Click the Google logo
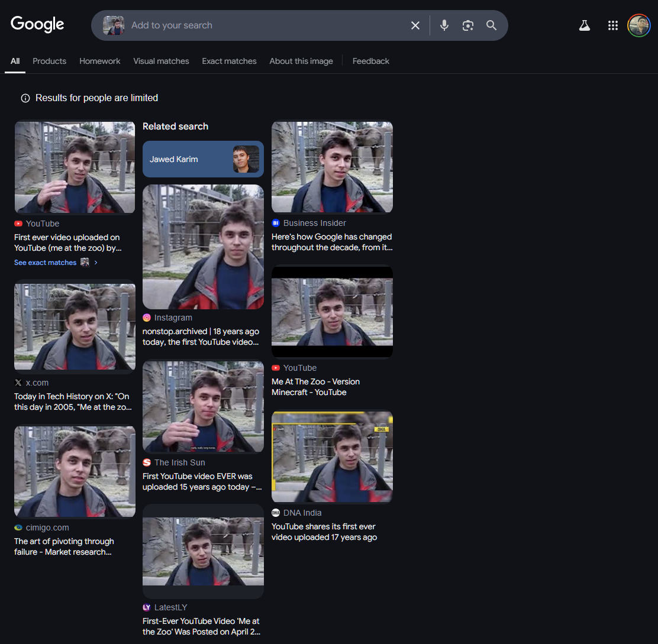 pyautogui.click(x=37, y=24)
